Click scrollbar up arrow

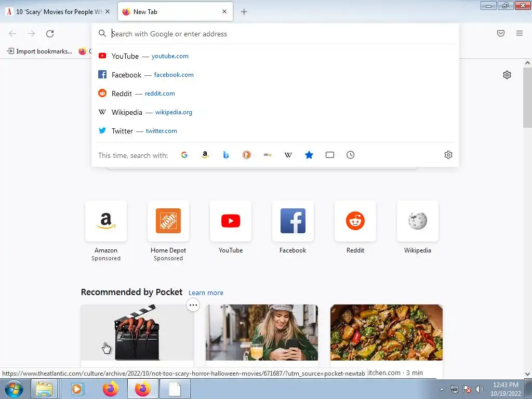527,63
